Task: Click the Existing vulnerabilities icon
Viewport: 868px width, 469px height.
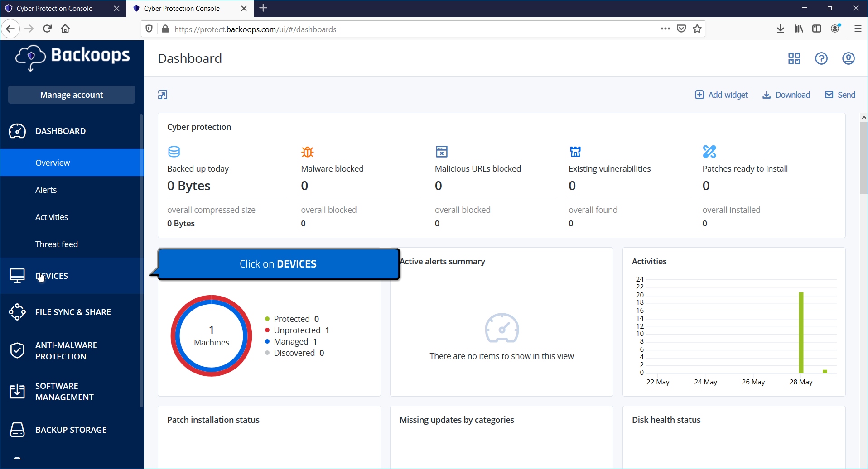Action: click(x=575, y=151)
